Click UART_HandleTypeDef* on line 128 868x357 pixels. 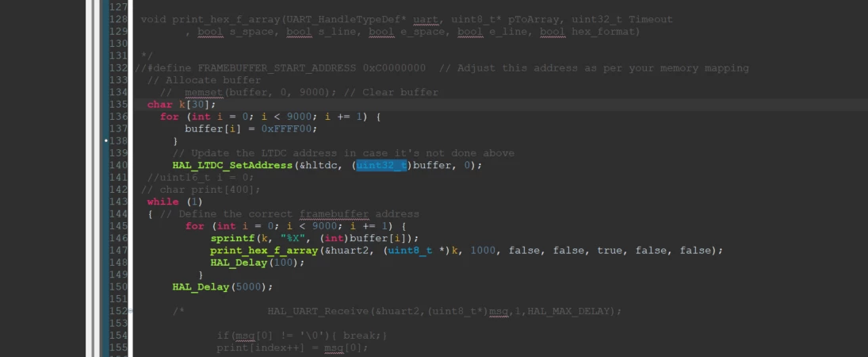[x=346, y=19]
